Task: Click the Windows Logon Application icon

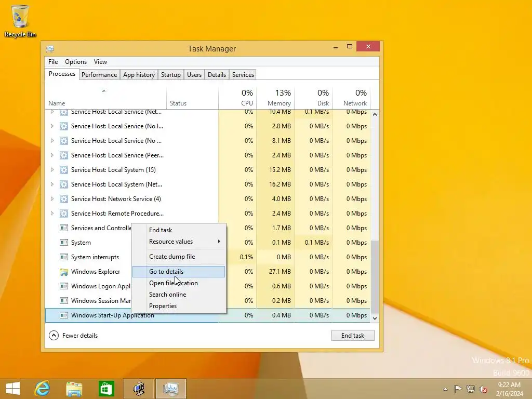Action: click(x=64, y=286)
